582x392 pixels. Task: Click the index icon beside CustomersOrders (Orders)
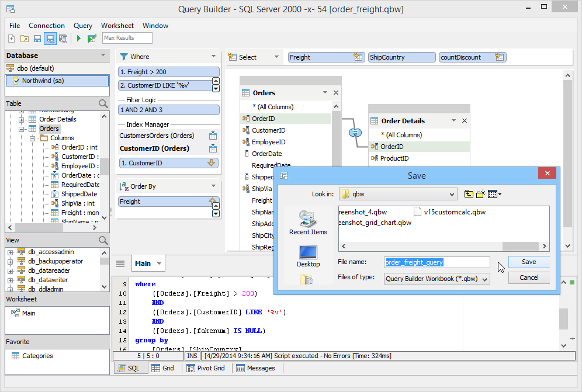[213, 136]
